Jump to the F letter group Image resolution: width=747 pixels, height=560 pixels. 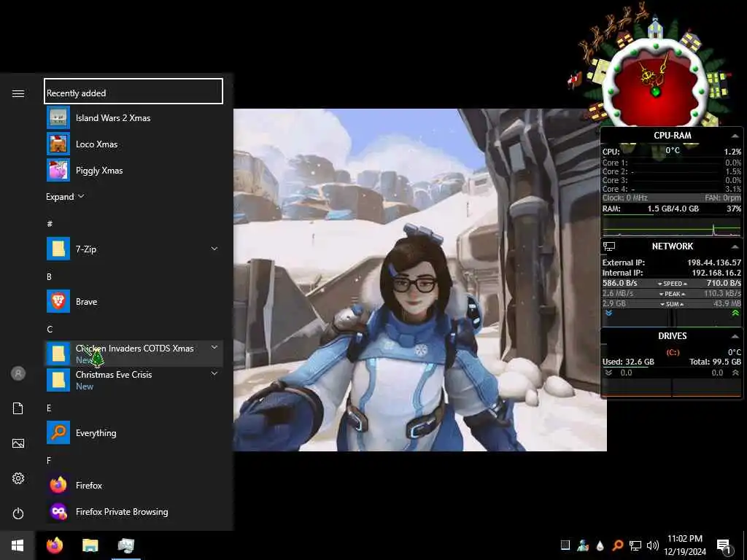49,461
